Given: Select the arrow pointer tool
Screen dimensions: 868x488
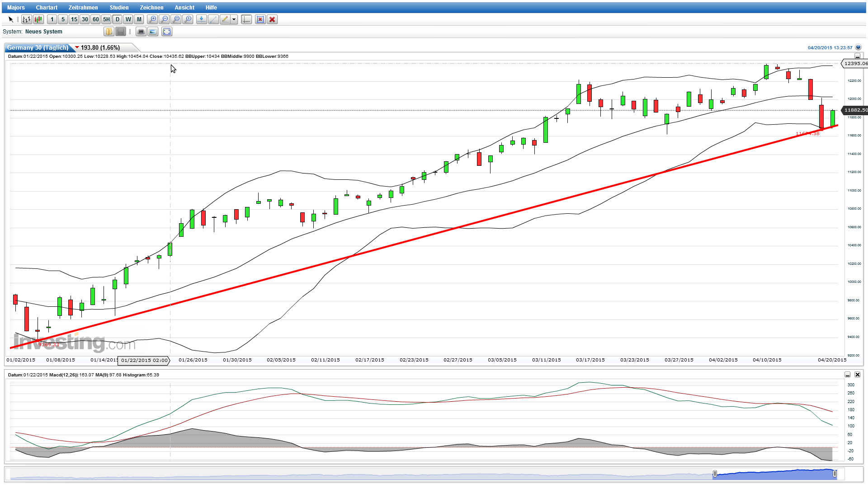Looking at the screenshot, I should 11,19.
